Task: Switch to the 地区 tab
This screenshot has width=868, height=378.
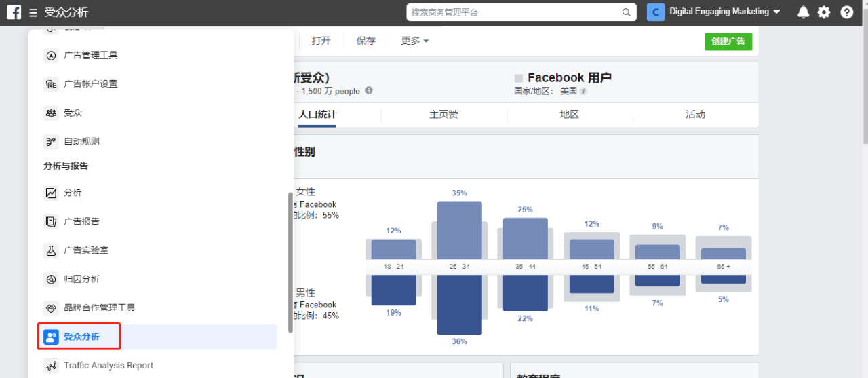Action: tap(569, 115)
